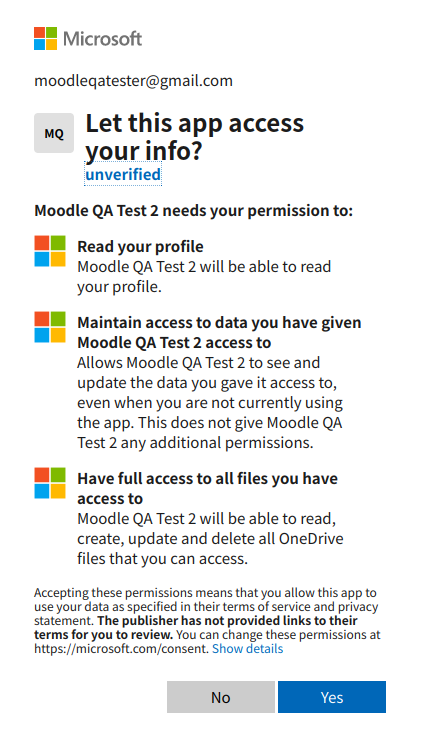Click the Moodle QA Test 2 needs permission line

click(x=193, y=211)
